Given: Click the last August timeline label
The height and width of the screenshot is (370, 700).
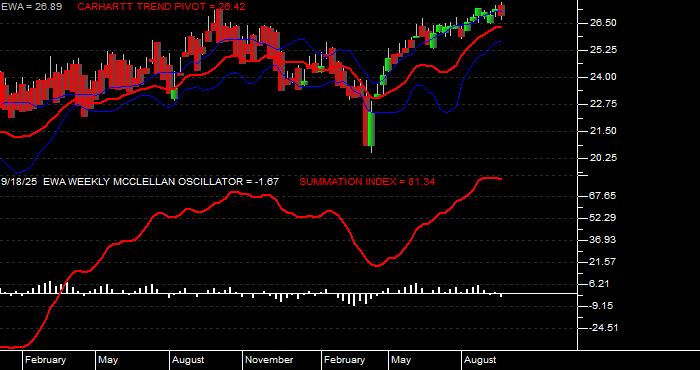Looking at the screenshot, I should [480, 360].
